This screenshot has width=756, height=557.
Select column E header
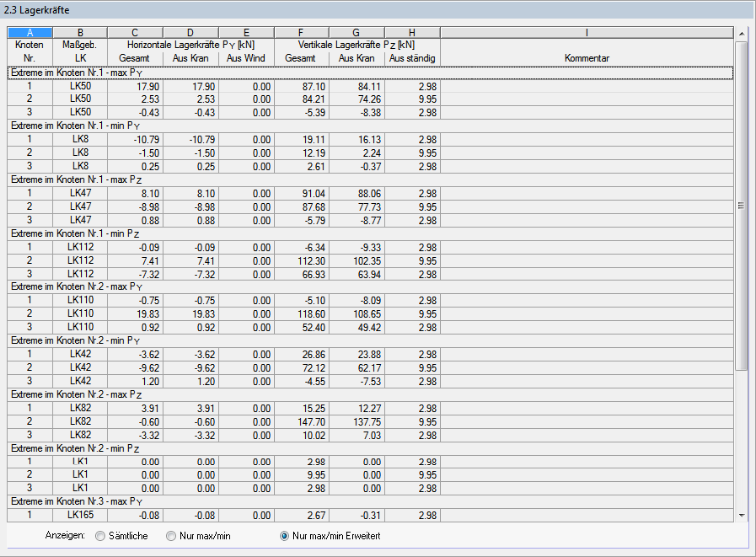(x=246, y=33)
